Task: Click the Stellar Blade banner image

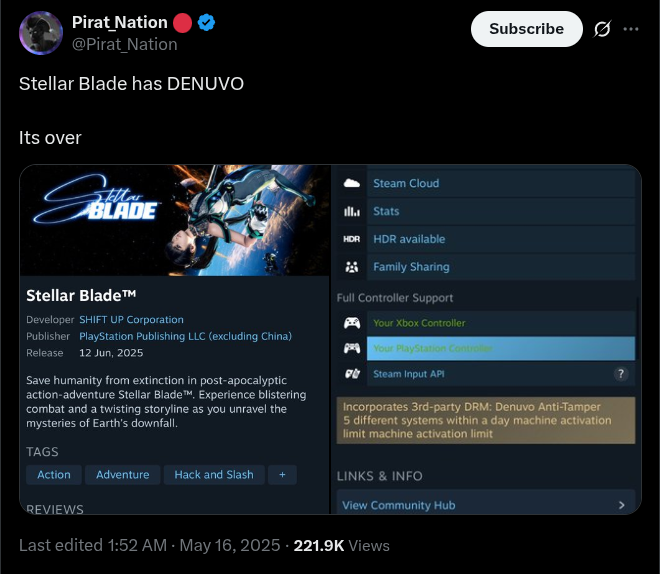Action: point(174,221)
